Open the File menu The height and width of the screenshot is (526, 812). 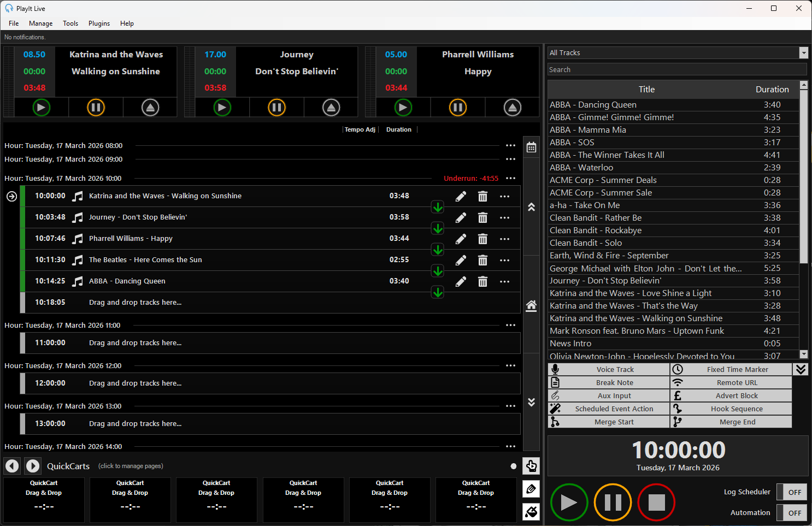14,23
